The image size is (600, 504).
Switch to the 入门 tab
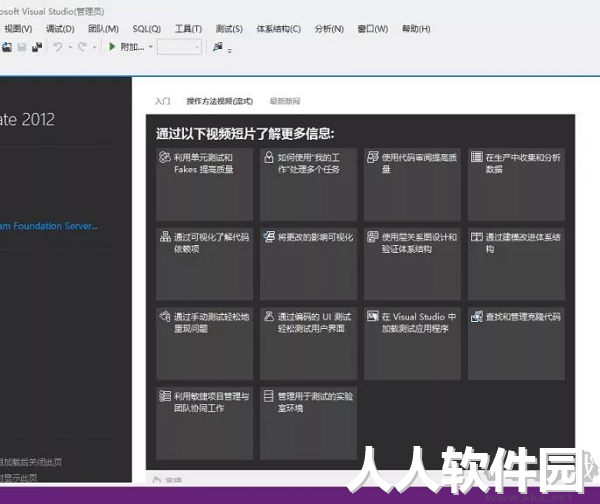pyautogui.click(x=162, y=101)
